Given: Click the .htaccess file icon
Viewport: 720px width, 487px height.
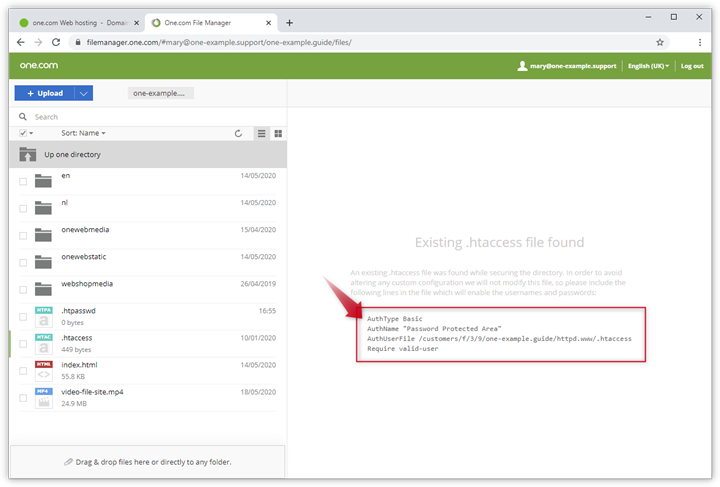Looking at the screenshot, I should point(44,344).
